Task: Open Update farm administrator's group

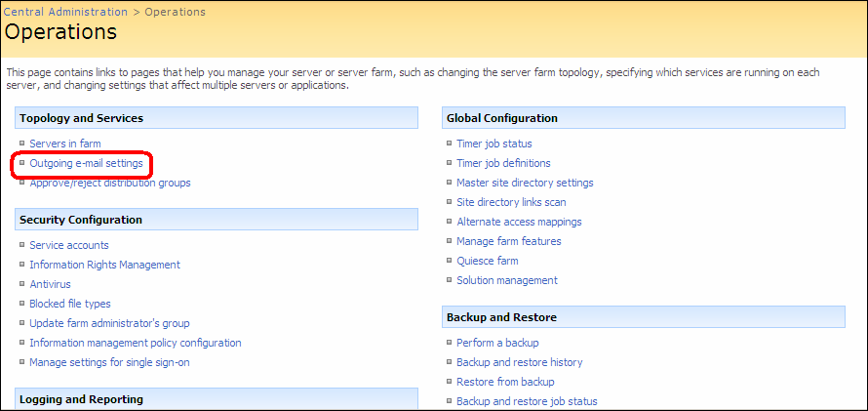Action: [x=109, y=323]
